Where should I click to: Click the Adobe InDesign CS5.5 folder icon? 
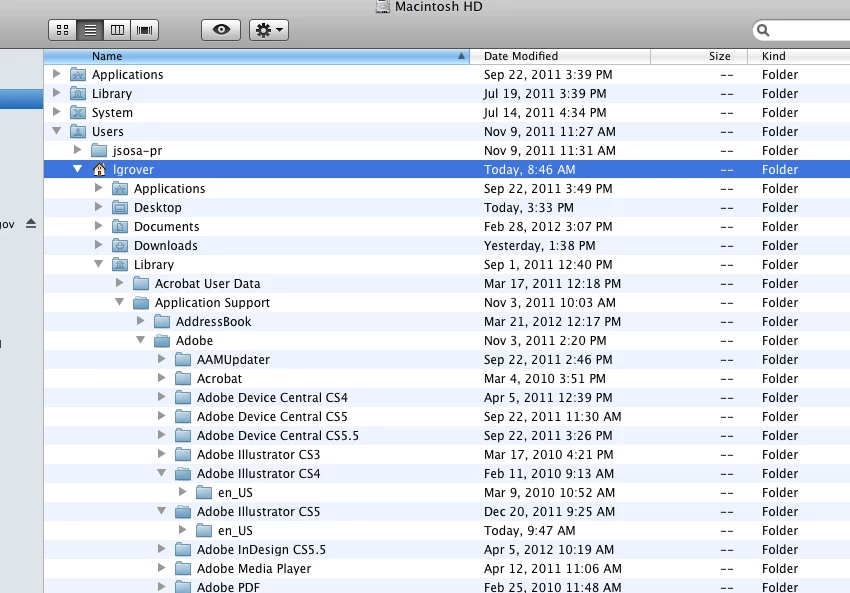coord(183,549)
